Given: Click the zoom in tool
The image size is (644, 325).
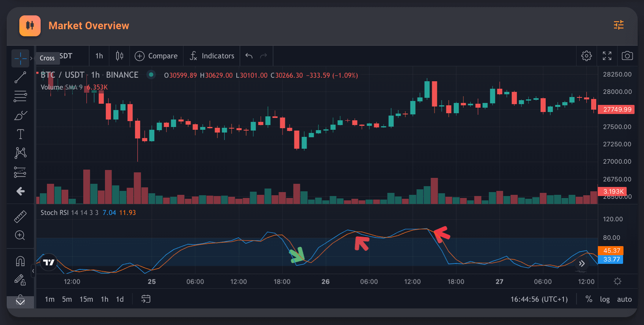Looking at the screenshot, I should (20, 235).
